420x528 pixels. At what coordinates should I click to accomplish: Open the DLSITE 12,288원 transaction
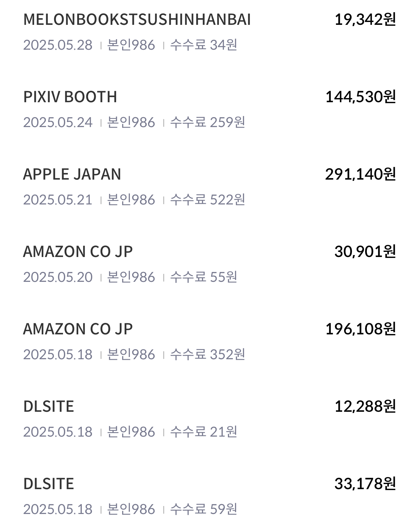210,419
